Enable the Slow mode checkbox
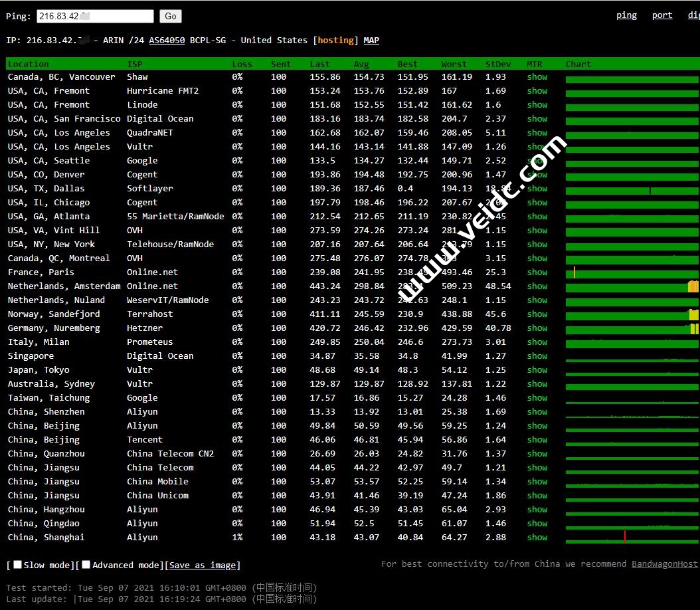The width and height of the screenshot is (700, 610). coord(18,565)
